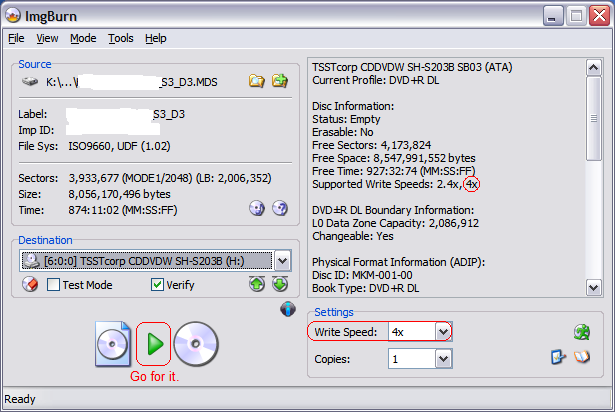Click the folder icon to browse for source file
The width and height of the screenshot is (615, 412).
point(257,81)
